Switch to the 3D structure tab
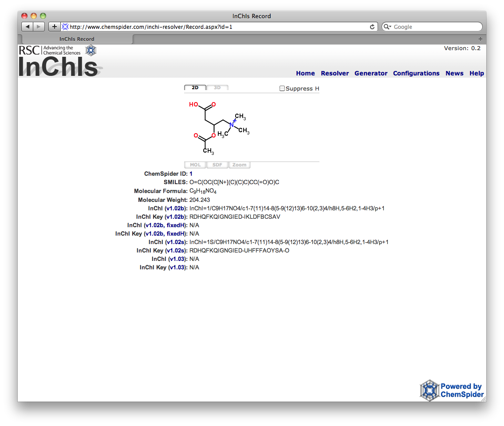This screenshot has height=426, width=504. 217,87
